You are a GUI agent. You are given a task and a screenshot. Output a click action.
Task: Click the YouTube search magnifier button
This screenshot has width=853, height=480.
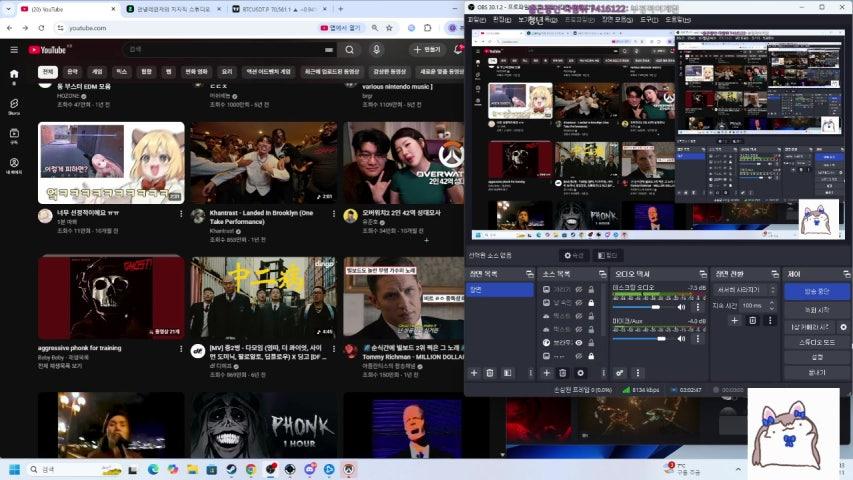coord(349,49)
